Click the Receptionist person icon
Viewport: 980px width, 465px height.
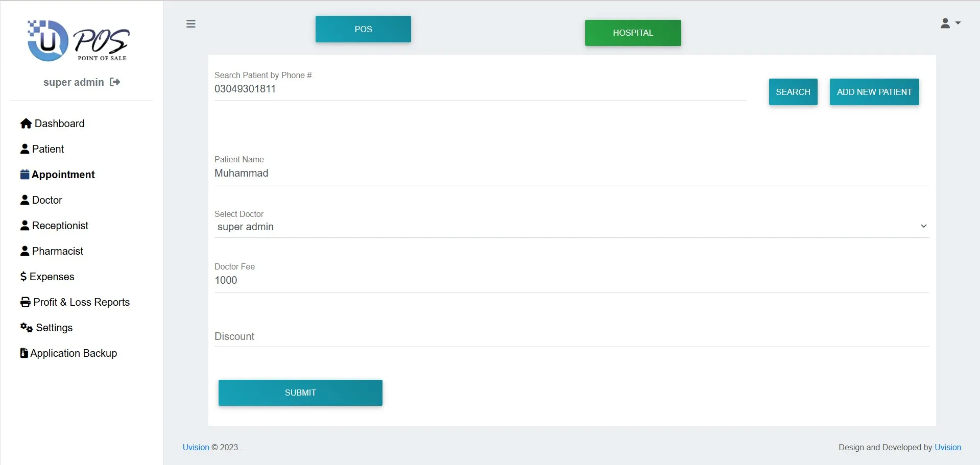pyautogui.click(x=25, y=226)
